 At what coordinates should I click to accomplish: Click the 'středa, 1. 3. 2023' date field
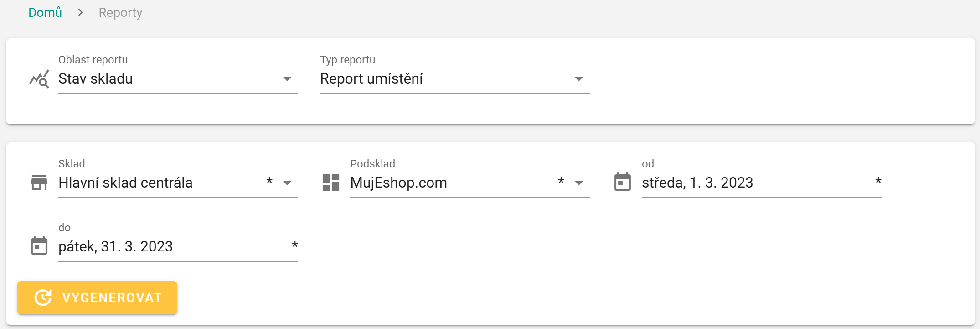point(697,183)
